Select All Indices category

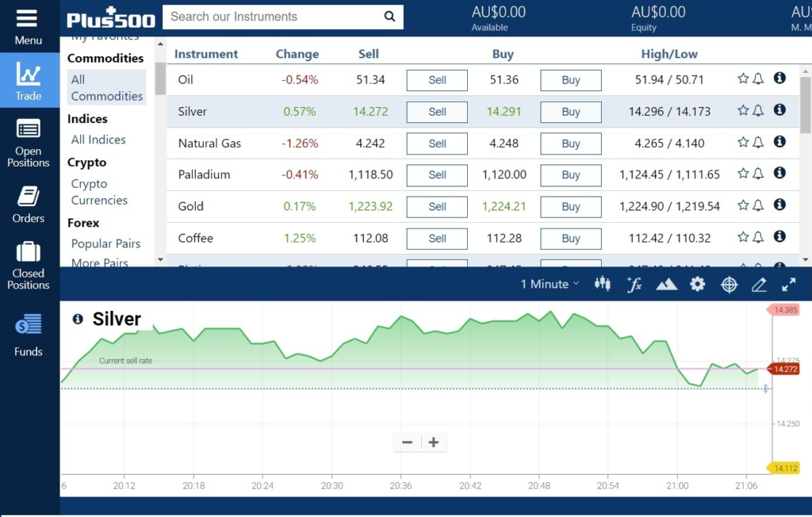98,140
